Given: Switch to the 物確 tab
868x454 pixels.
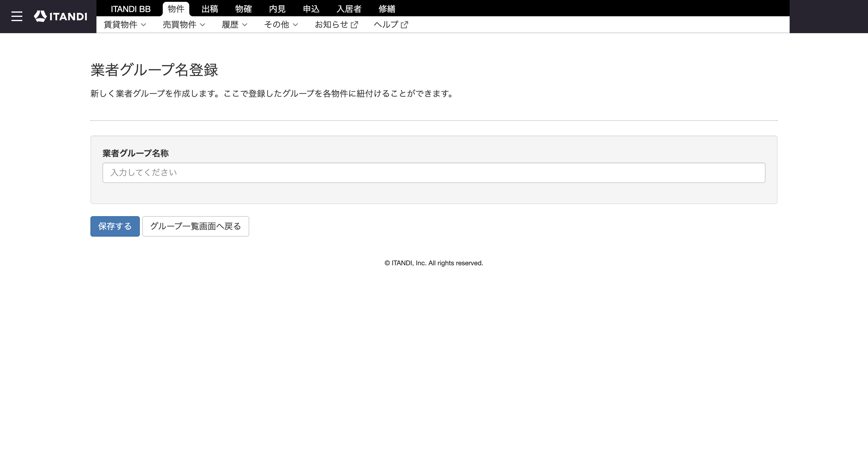Looking at the screenshot, I should click(x=243, y=9).
